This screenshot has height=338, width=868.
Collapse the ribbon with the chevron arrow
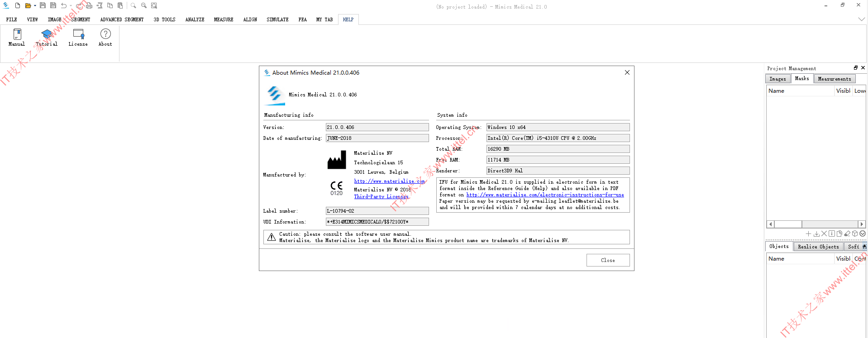tap(862, 19)
